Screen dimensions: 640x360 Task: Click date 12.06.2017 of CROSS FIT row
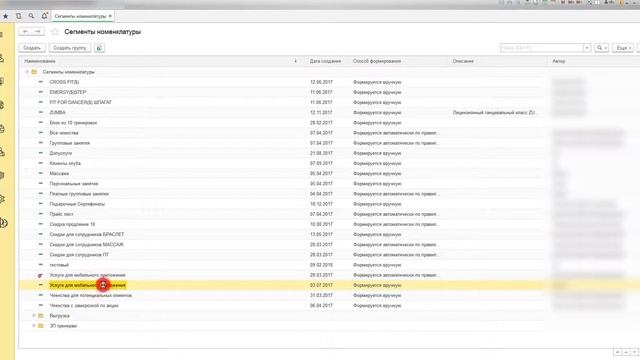pyautogui.click(x=321, y=82)
